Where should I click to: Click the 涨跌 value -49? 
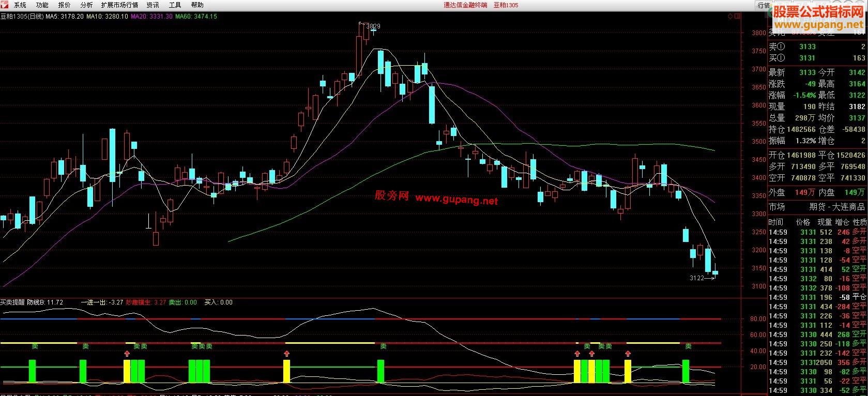[810, 84]
